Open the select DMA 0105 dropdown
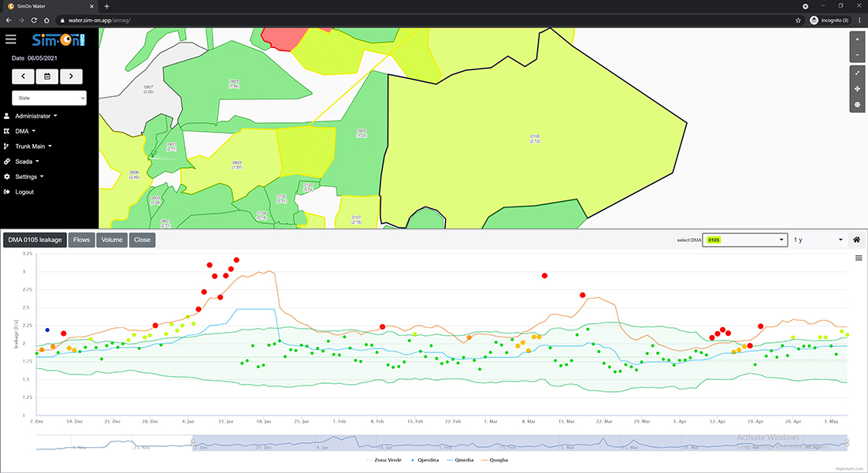Image resolution: width=868 pixels, height=473 pixels. (x=745, y=240)
